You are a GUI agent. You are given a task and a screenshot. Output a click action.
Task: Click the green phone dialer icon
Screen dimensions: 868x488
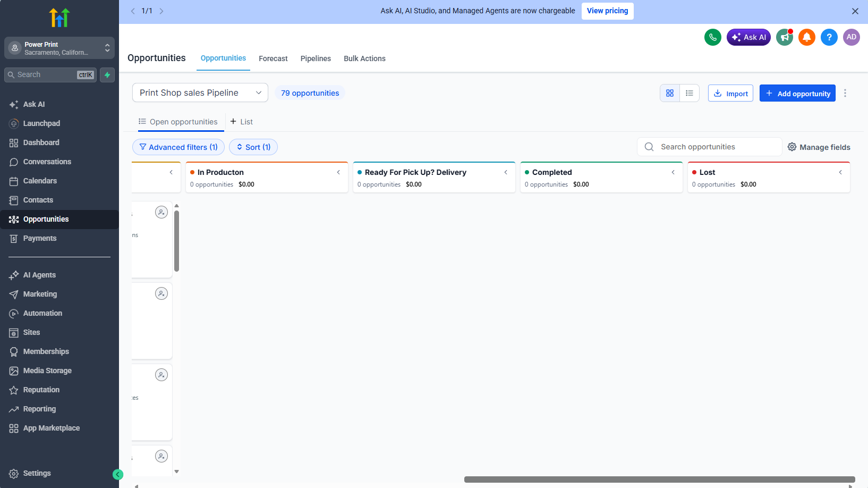(713, 37)
